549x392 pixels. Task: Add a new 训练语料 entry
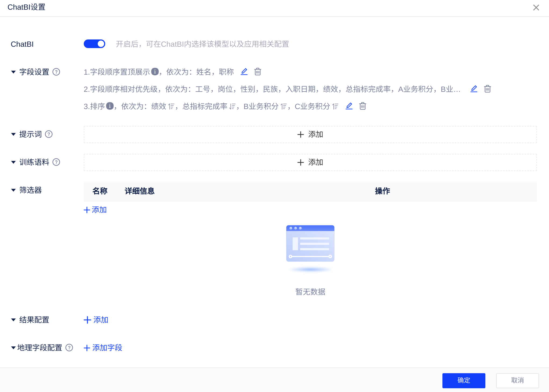(x=310, y=162)
